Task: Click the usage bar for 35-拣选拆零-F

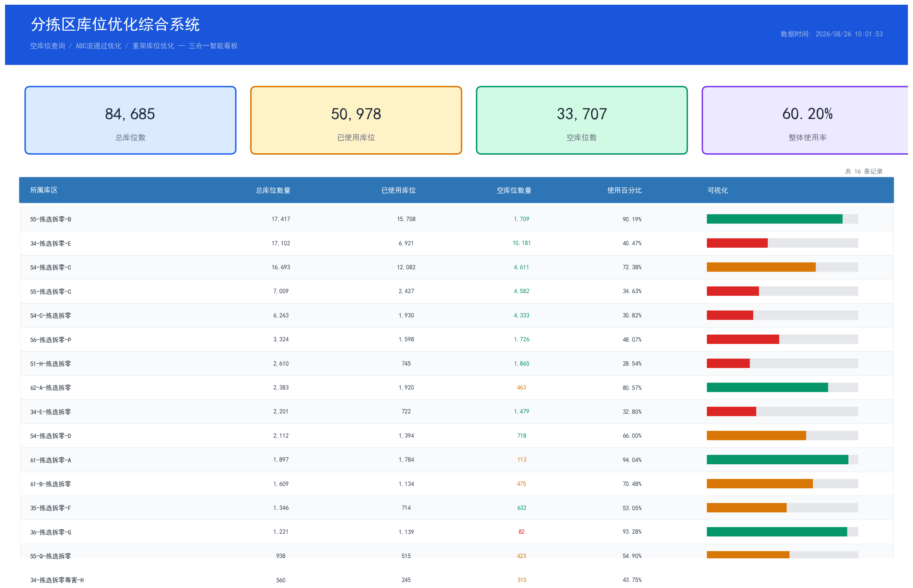Action: 782,508
